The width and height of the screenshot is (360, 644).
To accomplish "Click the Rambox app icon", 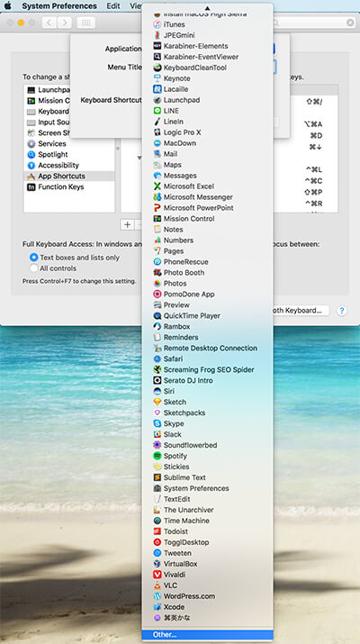I will click(x=157, y=327).
